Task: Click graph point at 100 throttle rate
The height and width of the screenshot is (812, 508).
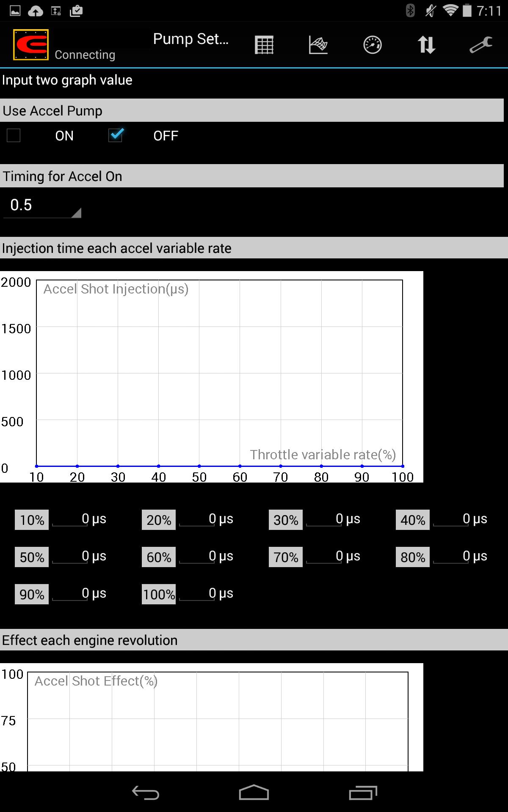Action: 403,466
